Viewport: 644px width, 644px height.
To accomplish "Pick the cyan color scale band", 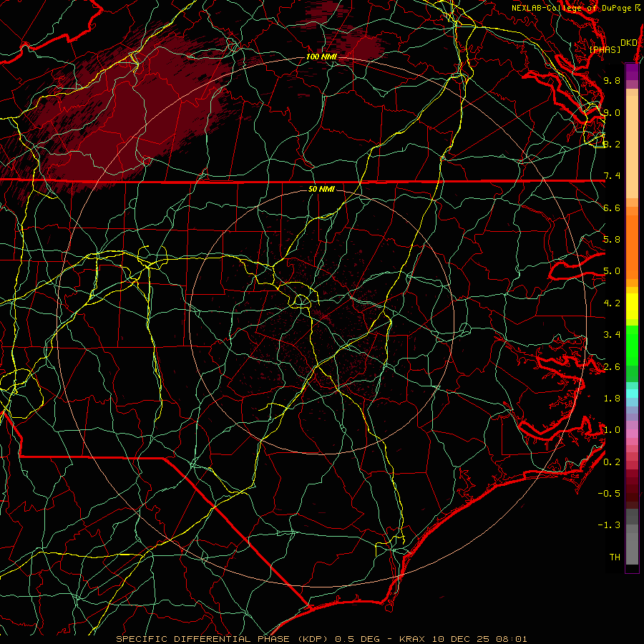I will tap(632, 394).
